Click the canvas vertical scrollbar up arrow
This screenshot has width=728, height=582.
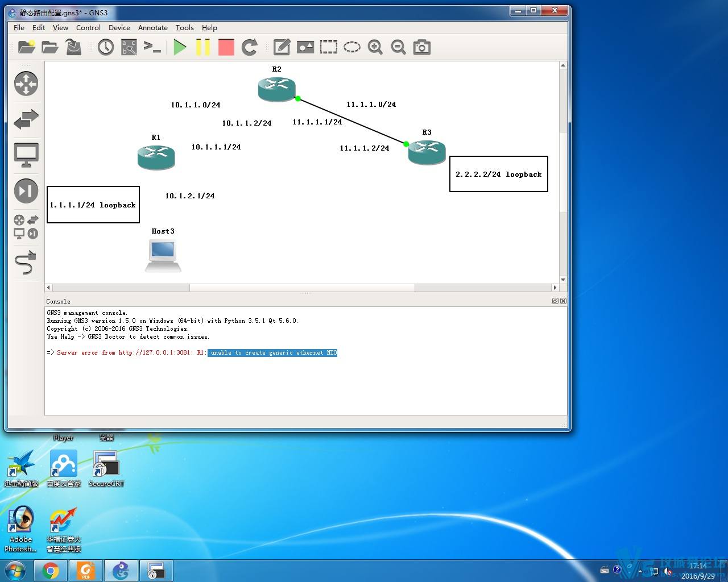pos(563,65)
